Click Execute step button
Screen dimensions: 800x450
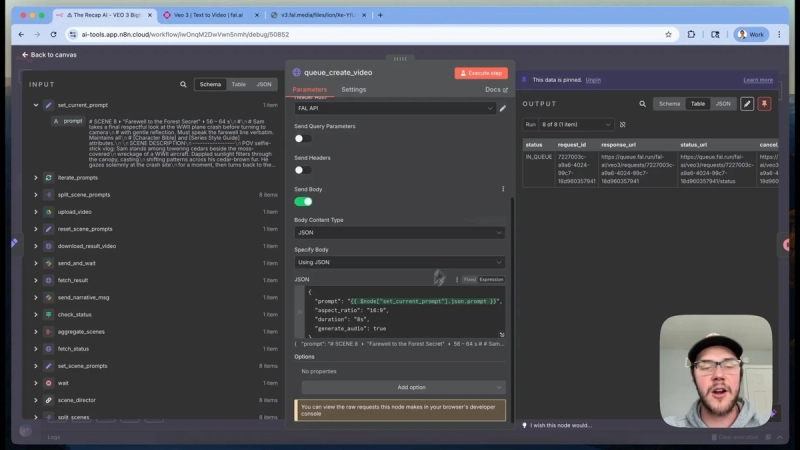481,73
